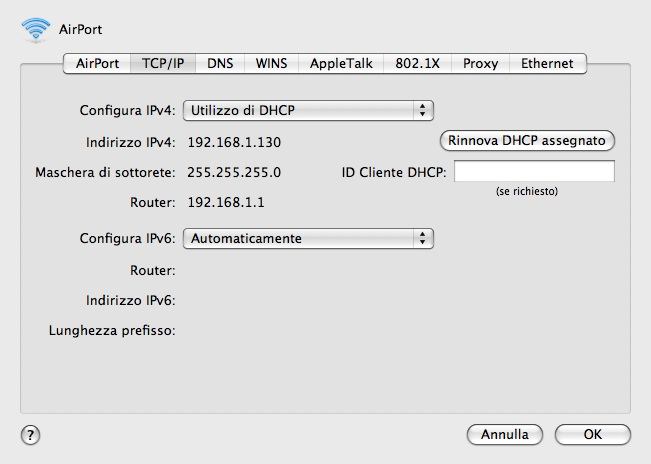Click the (se richiesto) hint text

(x=527, y=191)
